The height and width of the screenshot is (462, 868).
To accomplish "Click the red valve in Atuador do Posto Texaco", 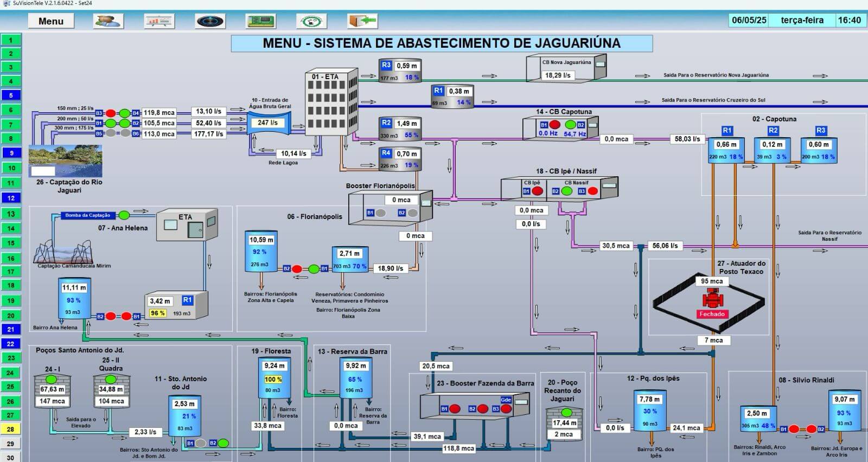I will (712, 299).
